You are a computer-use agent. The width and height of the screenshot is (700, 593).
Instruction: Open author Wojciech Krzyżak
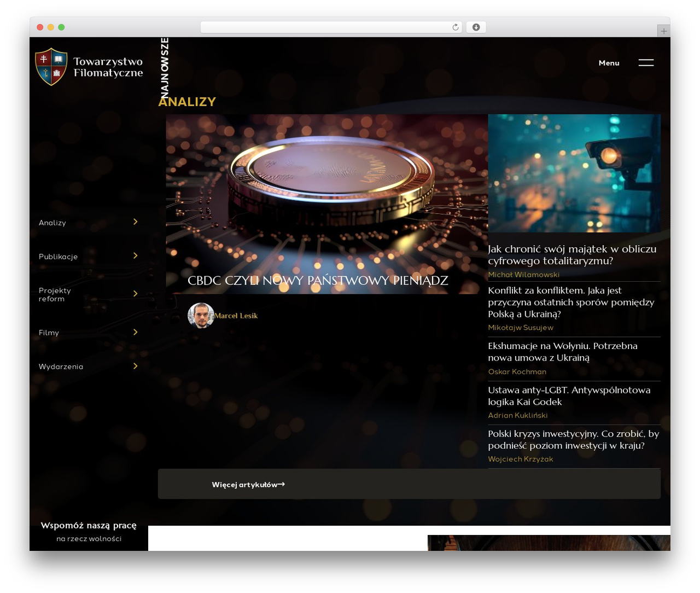[520, 460]
